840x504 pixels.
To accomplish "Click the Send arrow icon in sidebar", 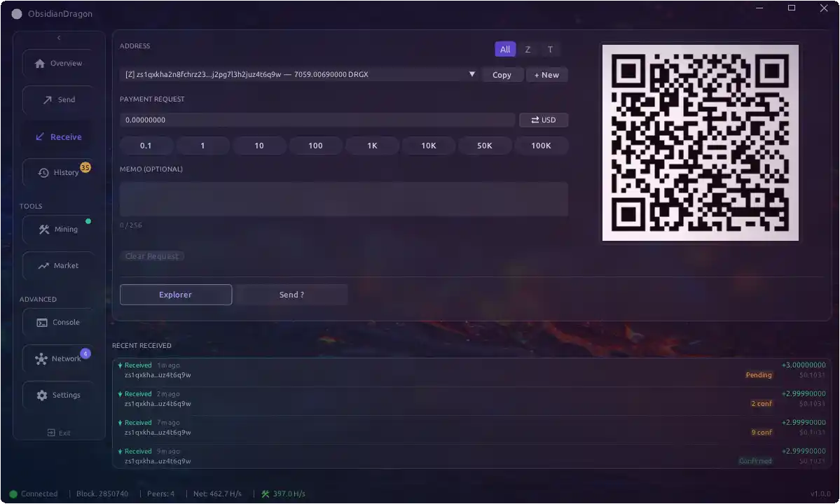I will tap(48, 100).
